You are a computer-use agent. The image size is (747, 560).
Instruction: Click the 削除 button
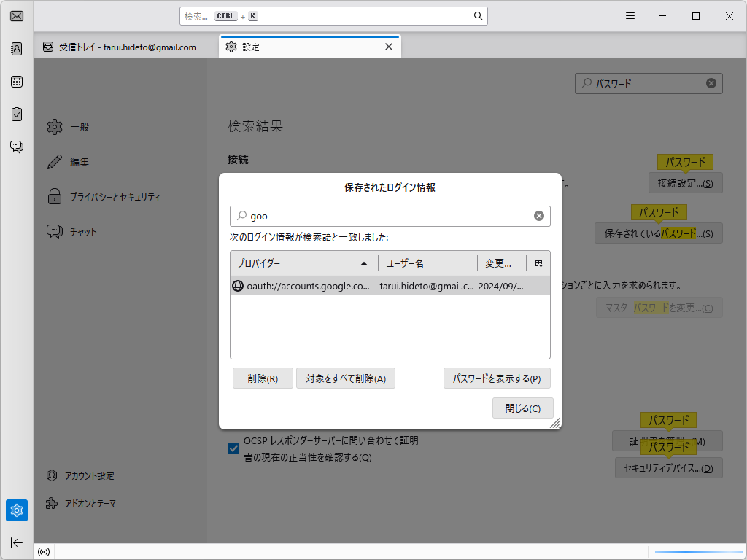pyautogui.click(x=262, y=378)
